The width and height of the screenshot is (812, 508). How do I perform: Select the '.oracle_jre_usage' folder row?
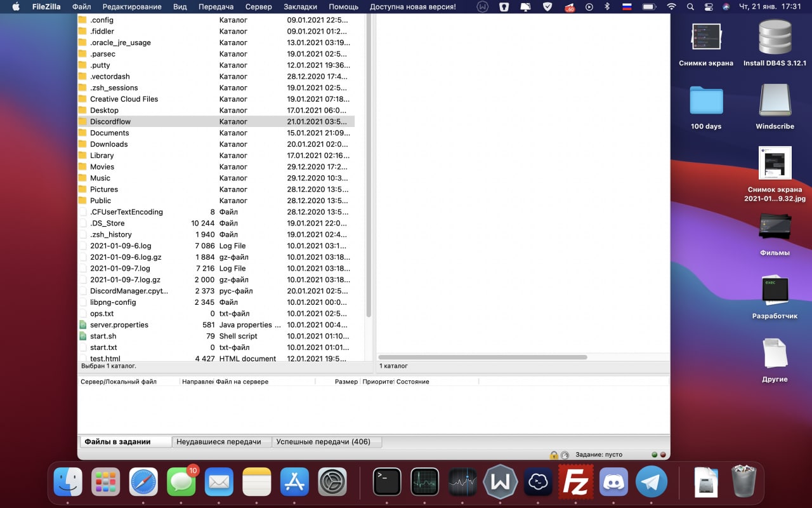tap(216, 43)
